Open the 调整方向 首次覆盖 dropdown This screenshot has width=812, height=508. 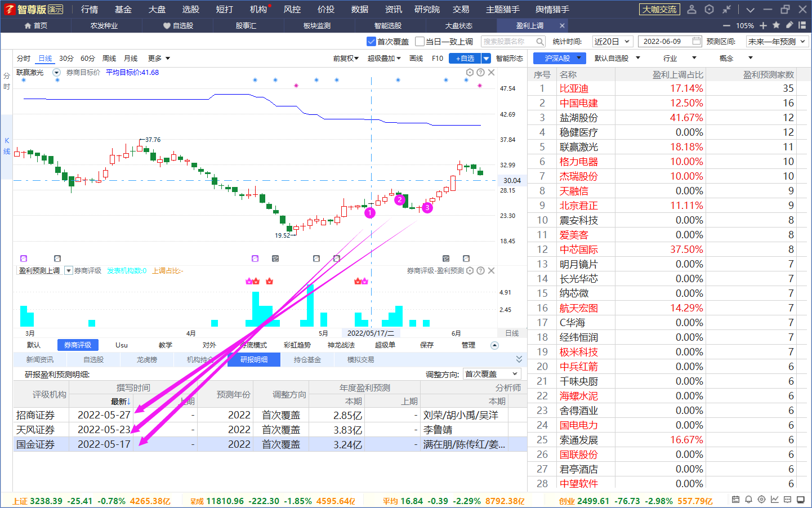[492, 374]
